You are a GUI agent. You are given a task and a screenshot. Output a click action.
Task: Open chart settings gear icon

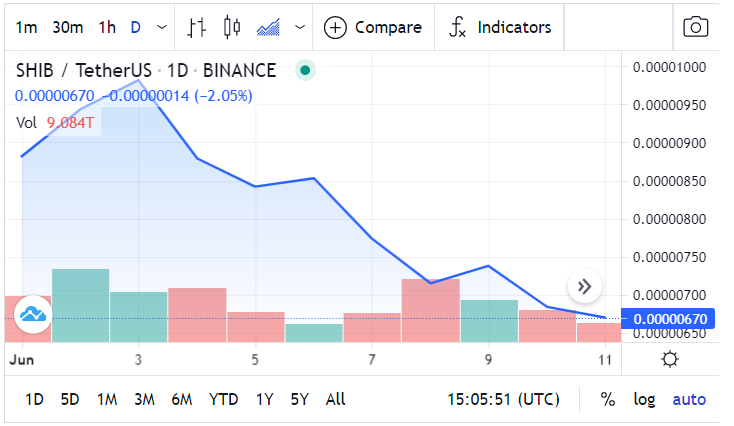click(670, 360)
